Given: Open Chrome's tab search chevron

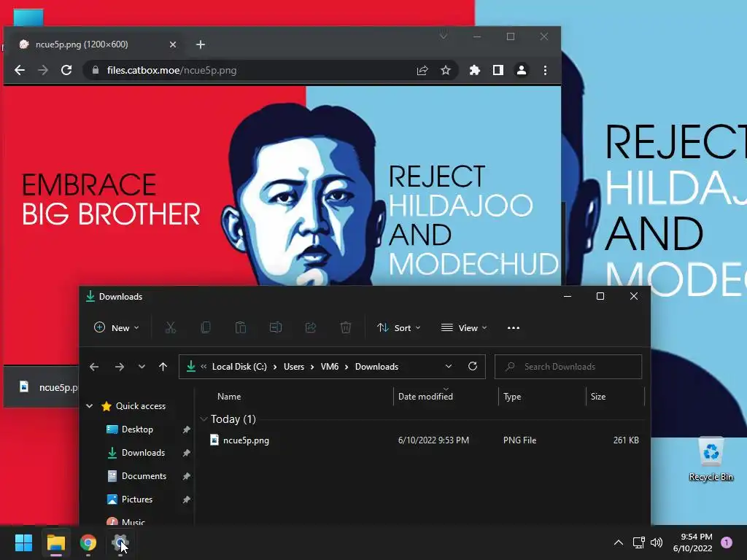Looking at the screenshot, I should pyautogui.click(x=443, y=36).
